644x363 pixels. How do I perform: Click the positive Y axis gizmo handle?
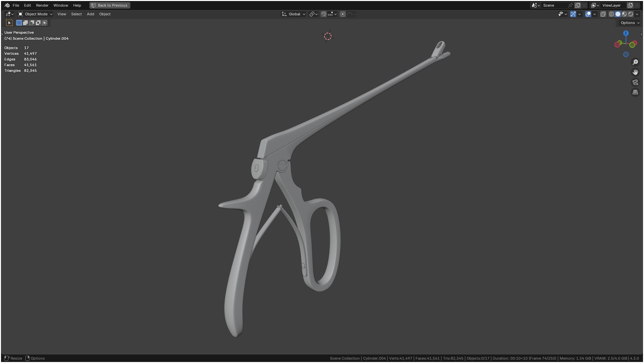(620, 42)
